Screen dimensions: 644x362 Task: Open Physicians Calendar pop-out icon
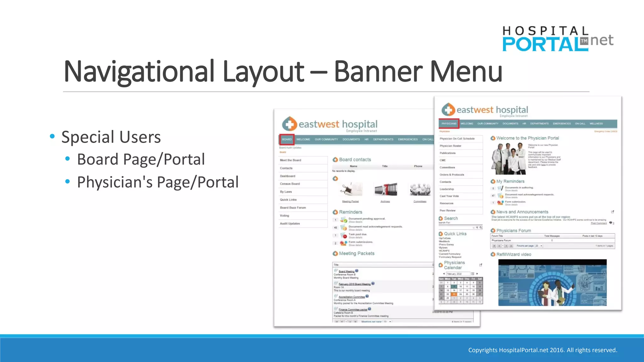(480, 265)
